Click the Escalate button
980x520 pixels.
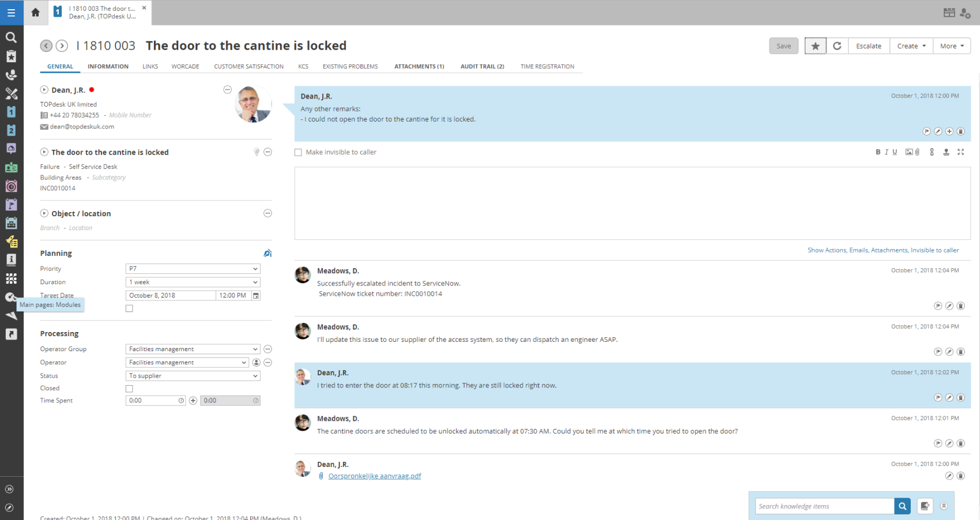click(868, 46)
